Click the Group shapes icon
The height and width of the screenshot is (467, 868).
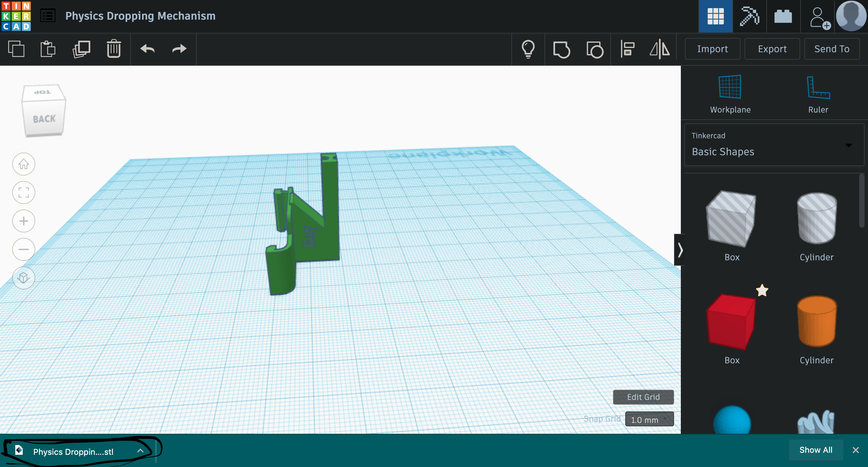coord(561,49)
